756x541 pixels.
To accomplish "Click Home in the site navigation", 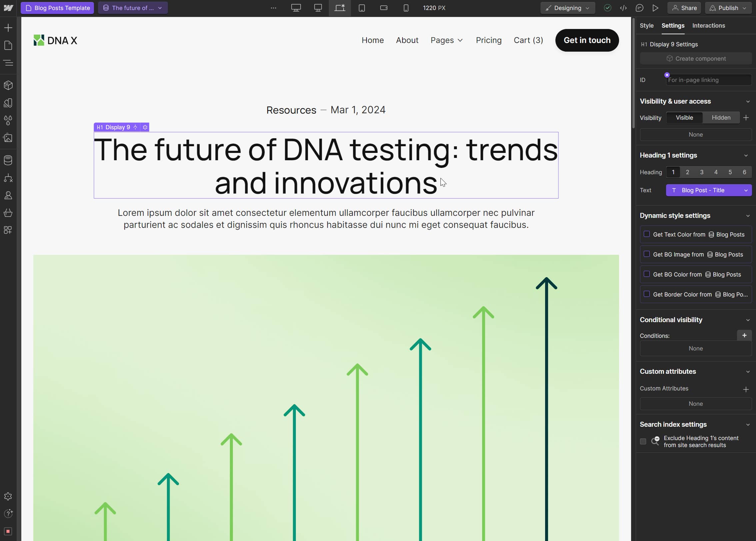I will pyautogui.click(x=373, y=40).
